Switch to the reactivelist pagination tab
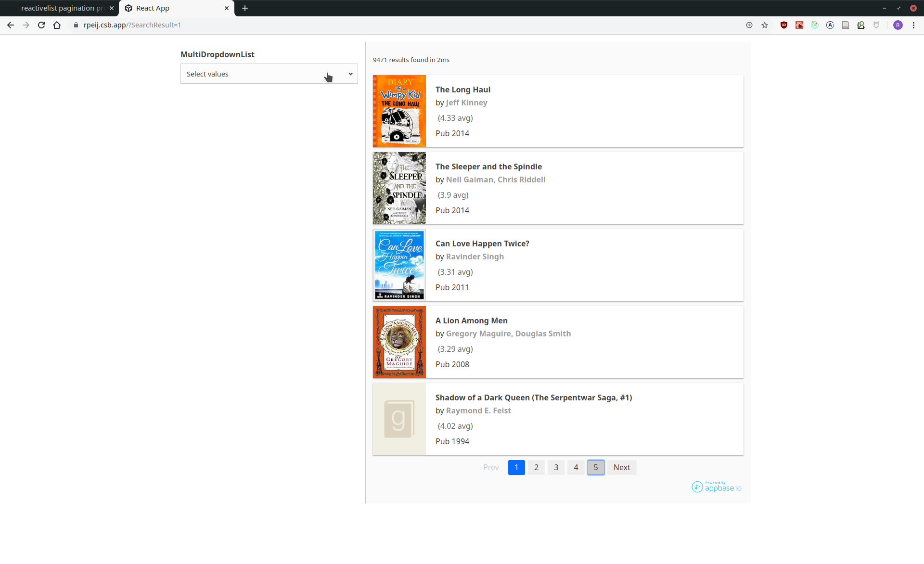924x564 pixels. point(62,8)
